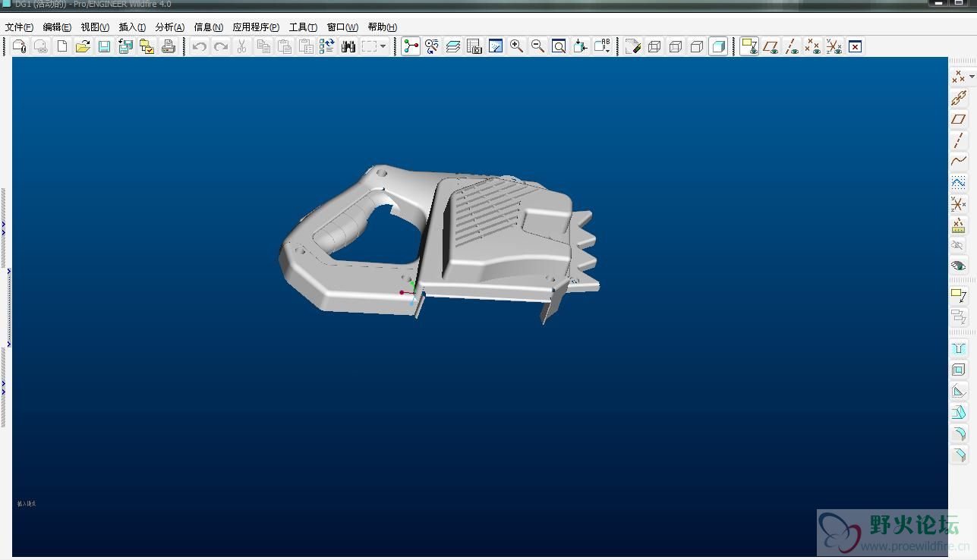977x560 pixels.
Task: Select the rib tool in right toolbar
Action: tap(958, 392)
